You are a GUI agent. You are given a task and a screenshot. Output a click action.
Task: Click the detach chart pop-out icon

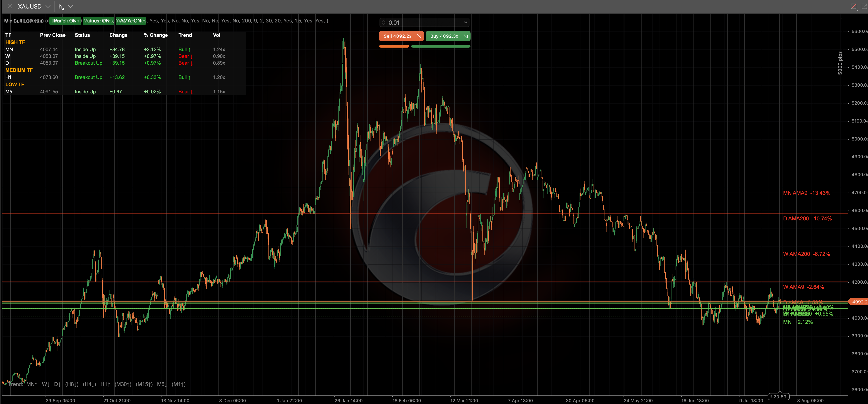864,7
